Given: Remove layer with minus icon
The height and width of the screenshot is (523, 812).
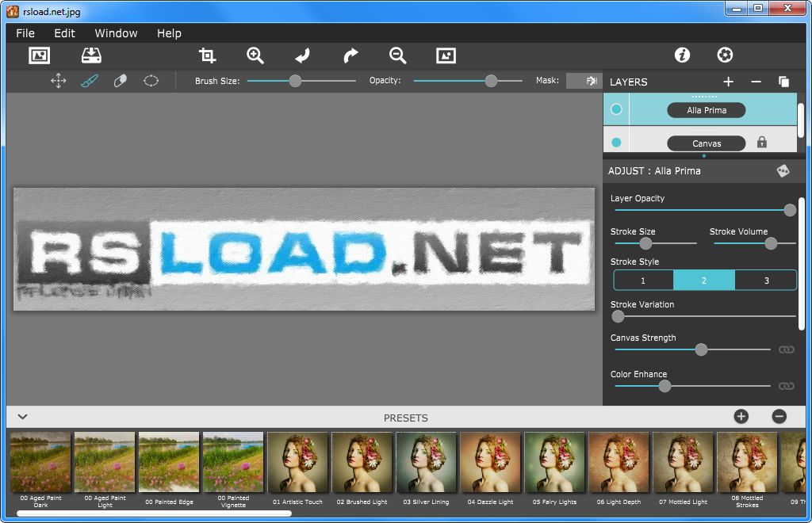Looking at the screenshot, I should (x=756, y=82).
